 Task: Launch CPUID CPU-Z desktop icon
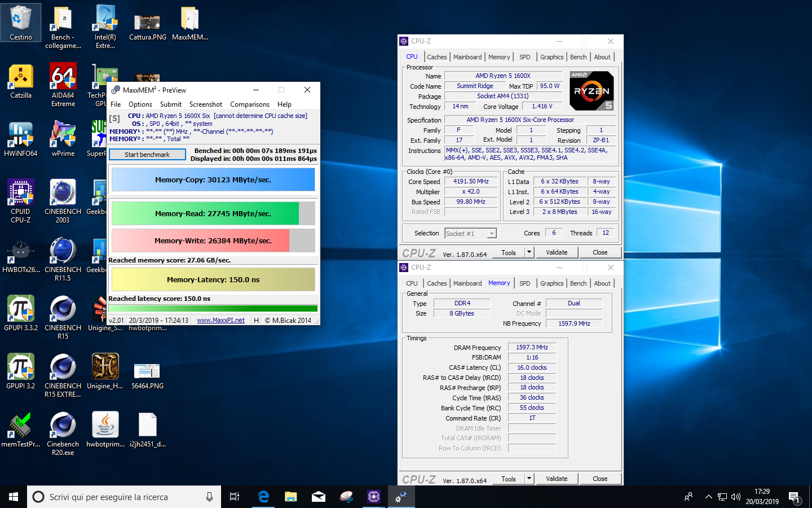[21, 202]
